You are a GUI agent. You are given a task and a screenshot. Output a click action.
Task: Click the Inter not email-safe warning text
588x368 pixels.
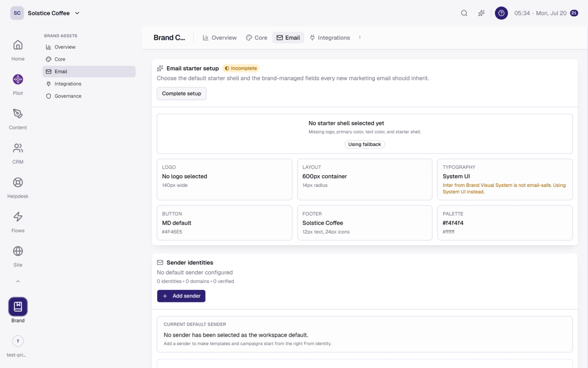(x=504, y=188)
